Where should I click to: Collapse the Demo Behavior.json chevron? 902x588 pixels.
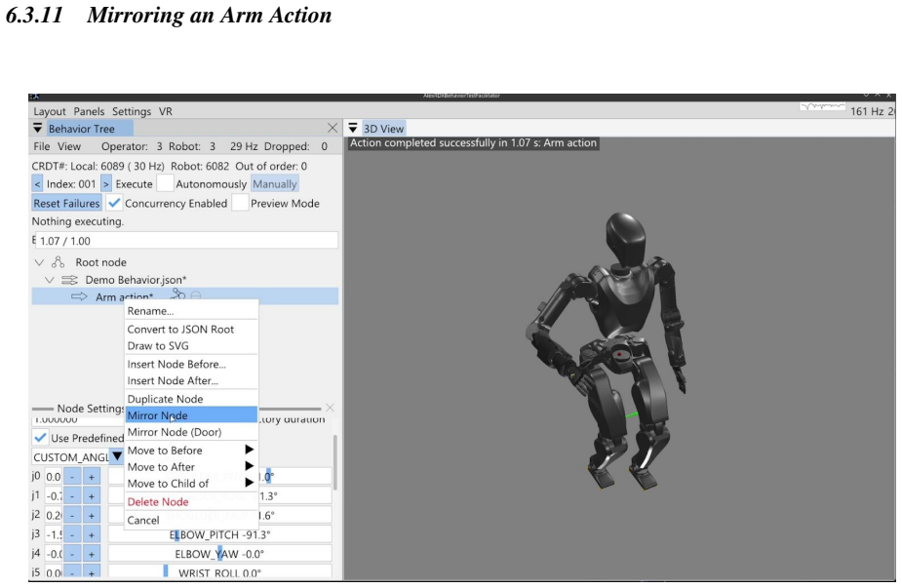tap(50, 280)
